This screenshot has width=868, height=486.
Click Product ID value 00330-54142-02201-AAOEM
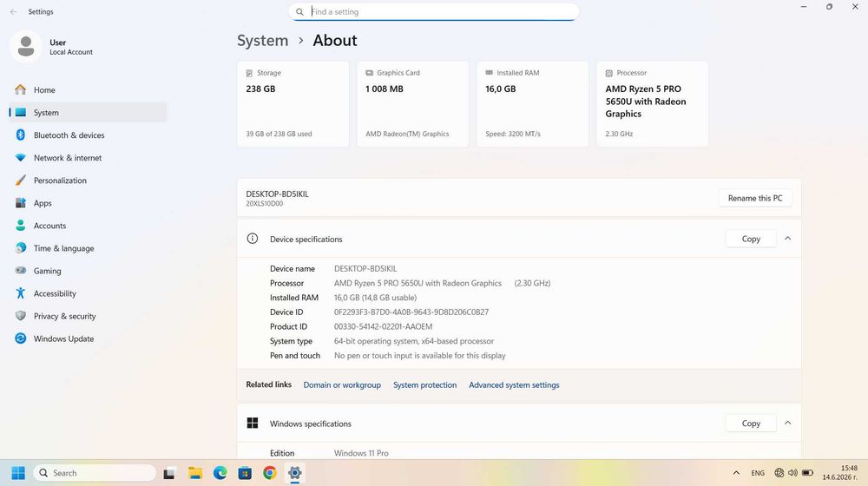point(383,326)
